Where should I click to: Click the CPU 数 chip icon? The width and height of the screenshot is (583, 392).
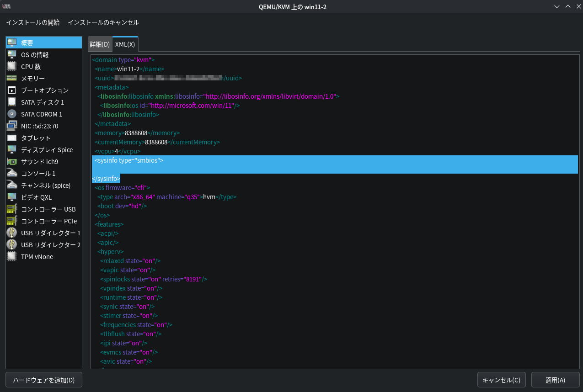click(12, 67)
